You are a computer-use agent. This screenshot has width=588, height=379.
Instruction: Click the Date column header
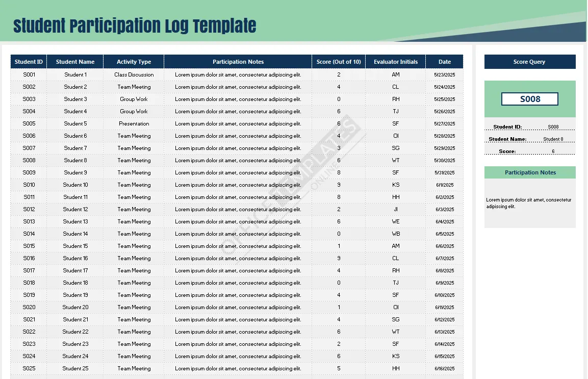(x=445, y=62)
